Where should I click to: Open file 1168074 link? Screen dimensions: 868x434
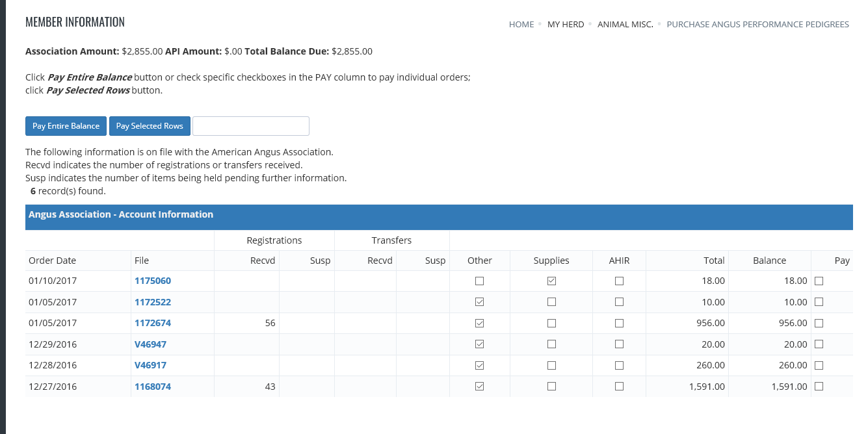pyautogui.click(x=153, y=387)
